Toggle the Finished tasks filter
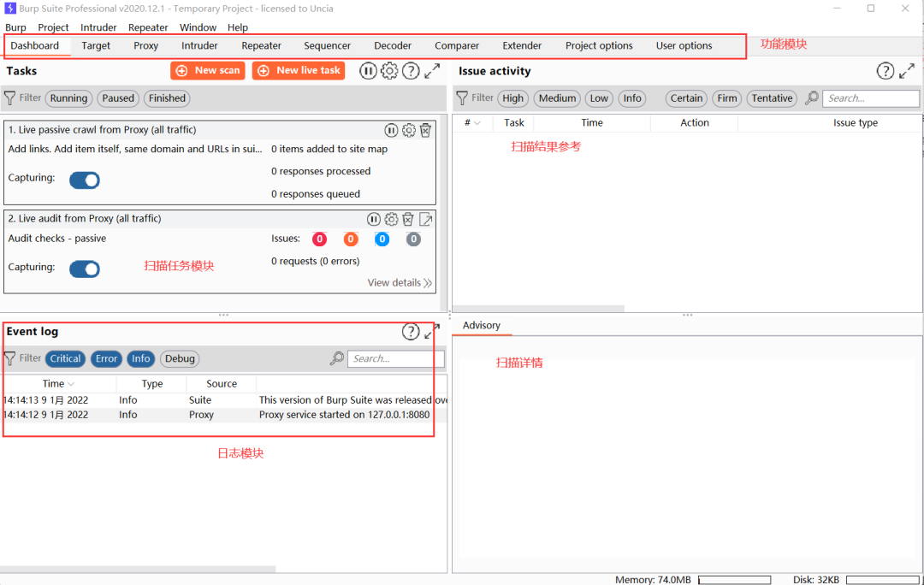Screen dimensions: 924x585 pyautogui.click(x=167, y=98)
